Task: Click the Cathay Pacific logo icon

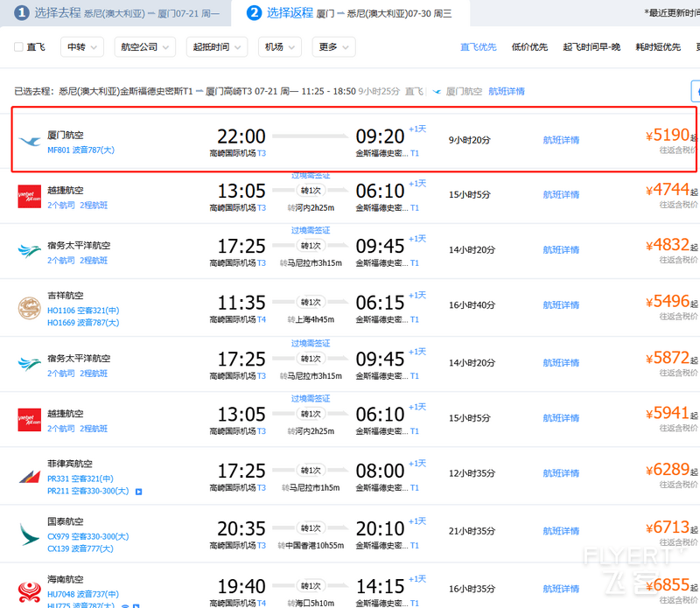Action: (x=30, y=535)
